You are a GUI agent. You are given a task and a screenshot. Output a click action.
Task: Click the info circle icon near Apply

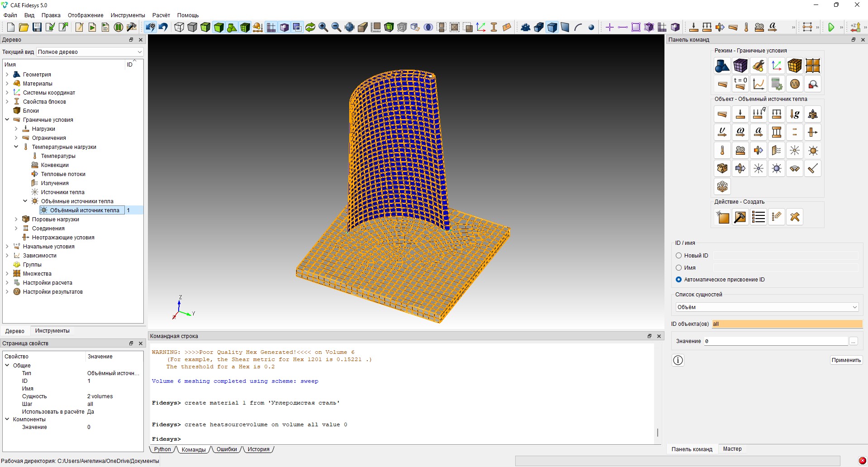click(x=678, y=360)
